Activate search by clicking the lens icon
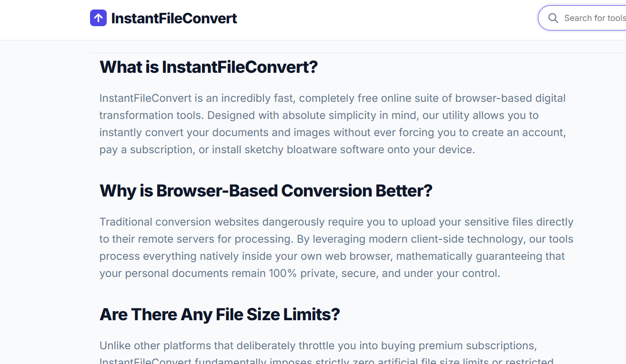The image size is (626, 364). (553, 18)
